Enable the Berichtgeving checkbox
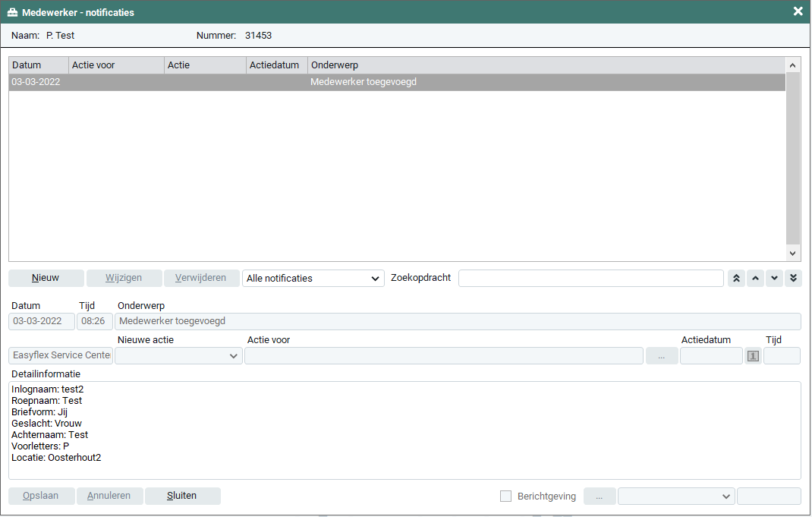The height and width of the screenshot is (517, 812). click(506, 497)
